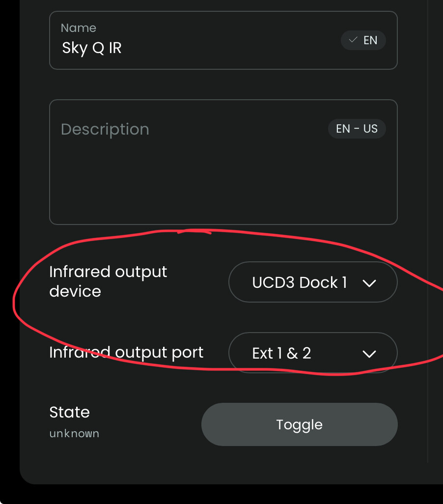Click the "State" label
This screenshot has height=504, width=443.
click(69, 412)
